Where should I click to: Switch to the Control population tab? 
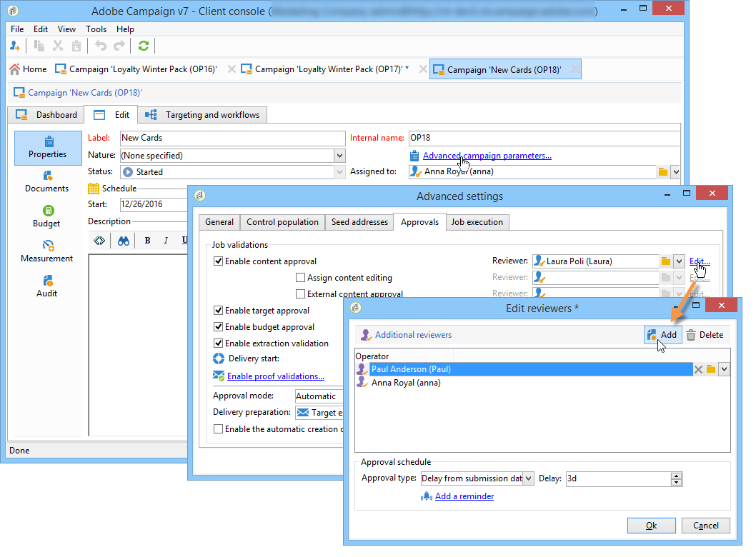(x=282, y=222)
